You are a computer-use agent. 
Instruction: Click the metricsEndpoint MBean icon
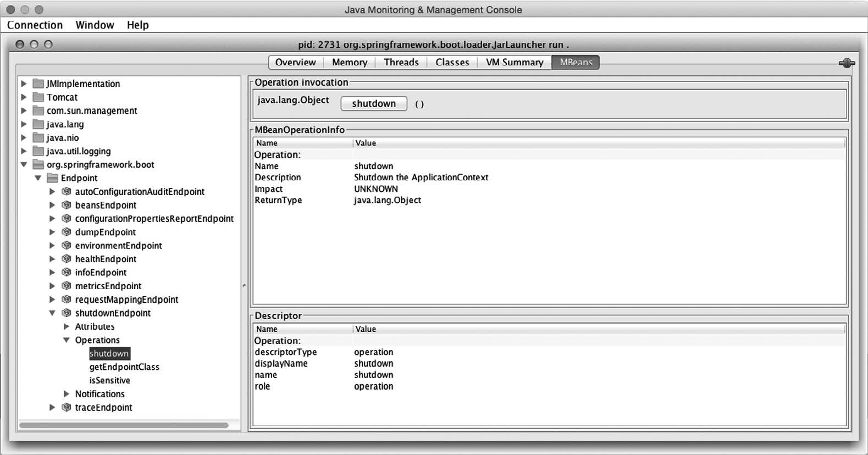coord(67,286)
